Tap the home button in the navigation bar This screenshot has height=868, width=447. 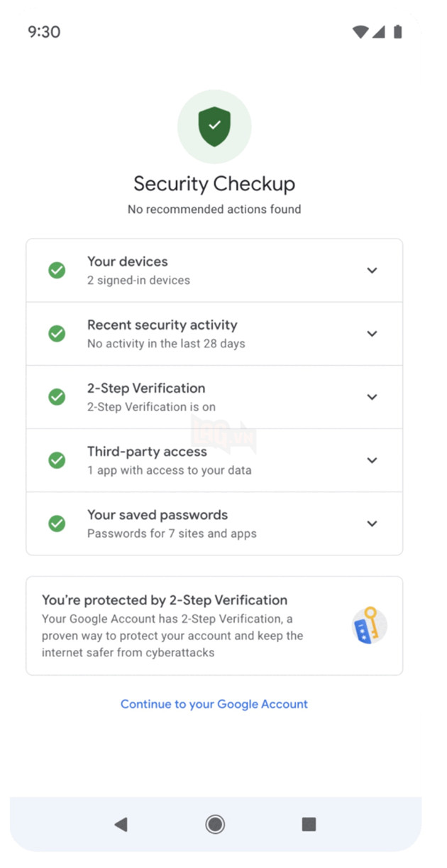point(214,824)
